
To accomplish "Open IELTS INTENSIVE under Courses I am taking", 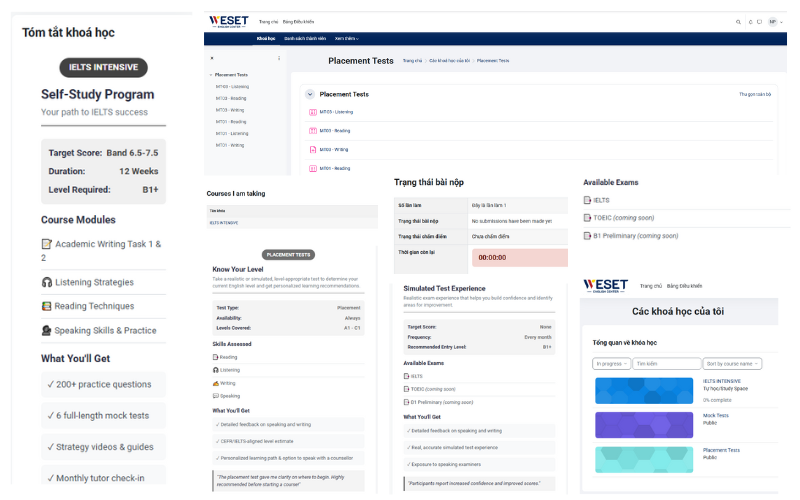I will pos(223,223).
